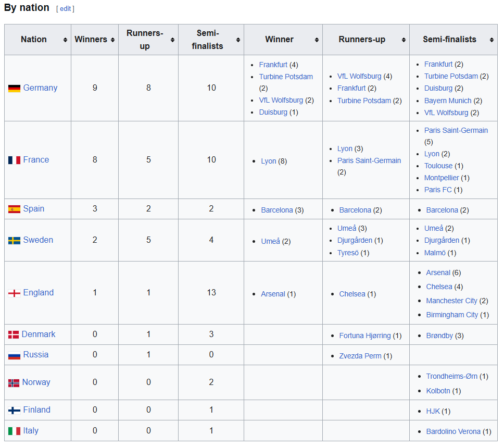
Task: Click the Germany flag icon
Action: 14,88
